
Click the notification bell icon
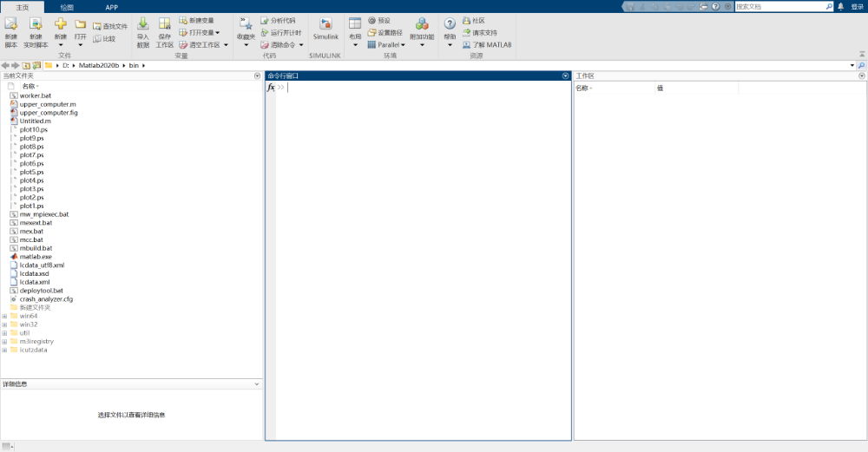click(x=841, y=7)
